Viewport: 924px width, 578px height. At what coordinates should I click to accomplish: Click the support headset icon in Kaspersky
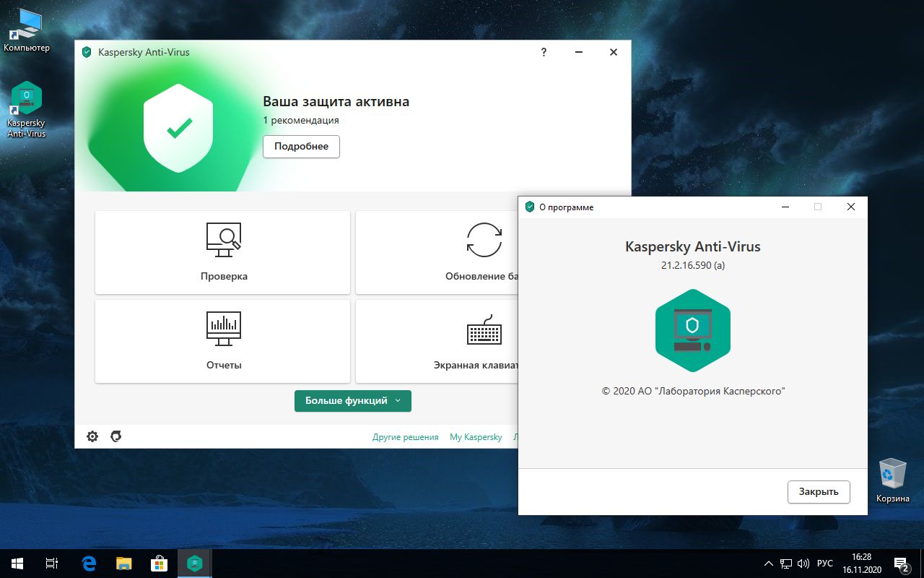point(115,436)
